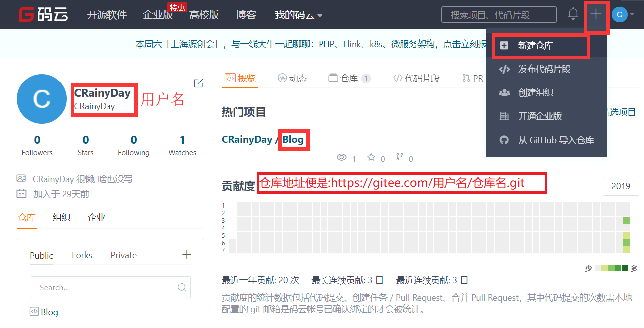Click the edit profile pencil icon
This screenshot has height=328, width=644.
(198, 83)
